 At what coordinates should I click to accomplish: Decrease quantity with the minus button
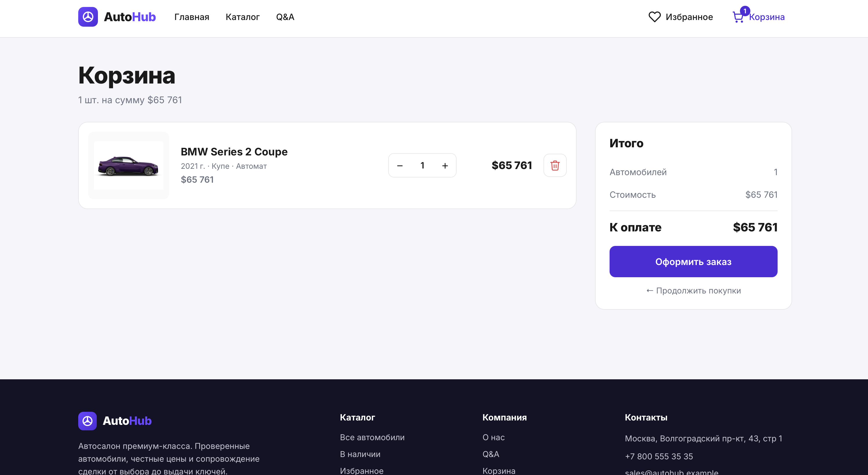pyautogui.click(x=400, y=165)
